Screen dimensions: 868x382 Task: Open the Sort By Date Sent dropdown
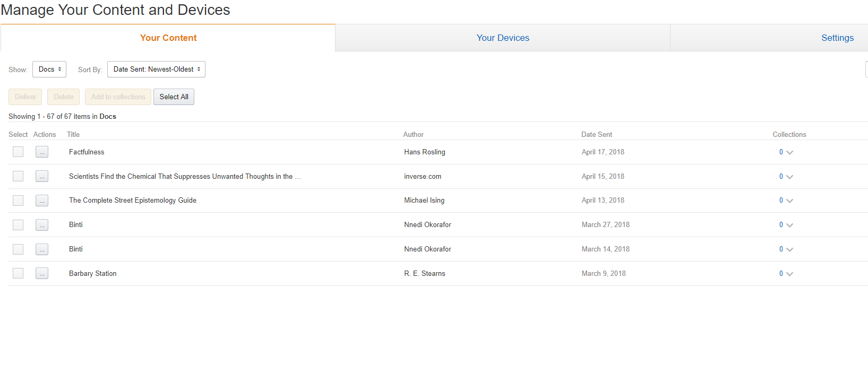pyautogui.click(x=156, y=70)
